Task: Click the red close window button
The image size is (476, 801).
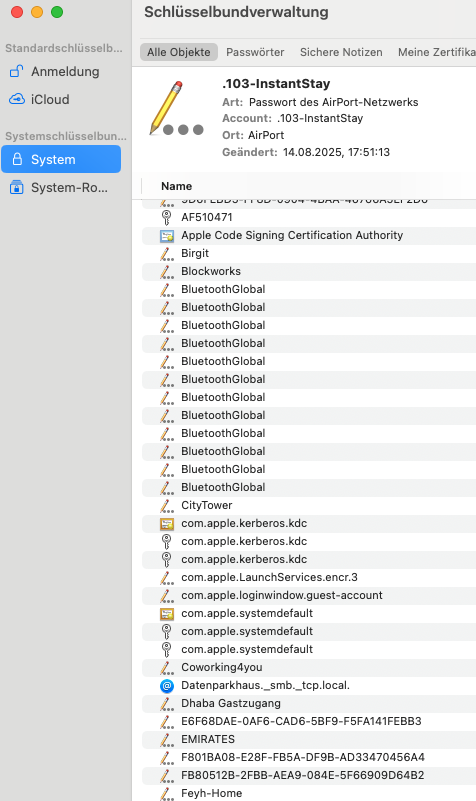Action: coord(17,12)
